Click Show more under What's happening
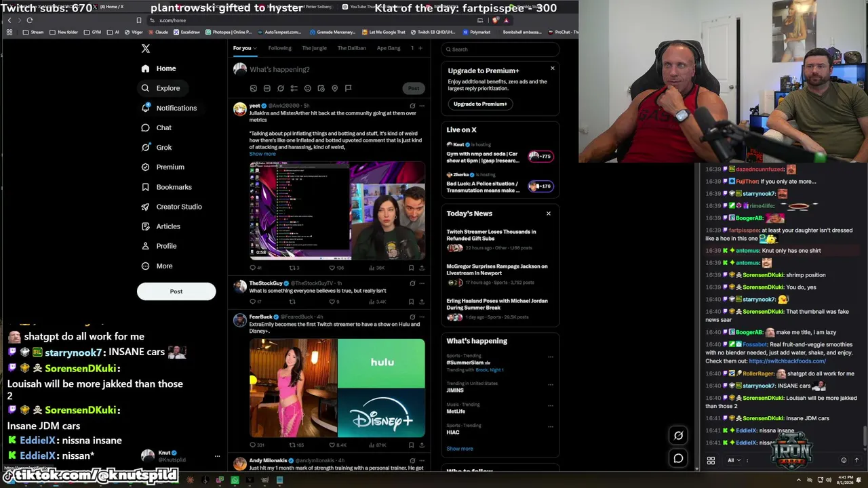 (x=460, y=449)
